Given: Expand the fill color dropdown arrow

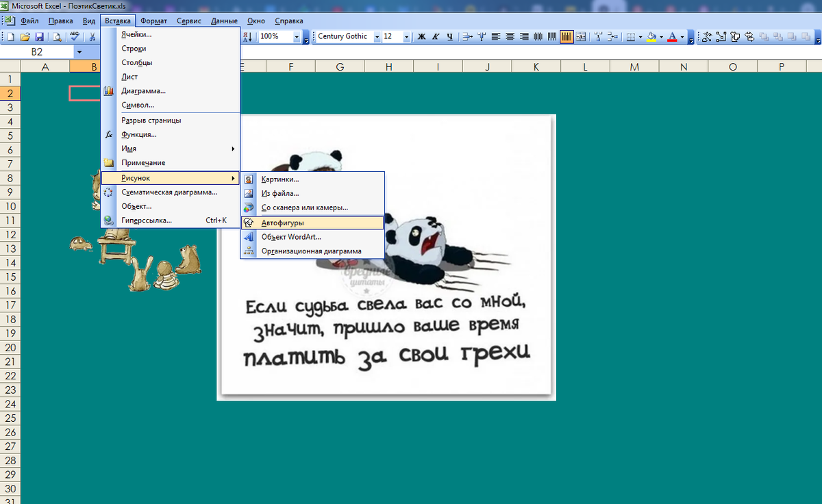Looking at the screenshot, I should pyautogui.click(x=661, y=36).
